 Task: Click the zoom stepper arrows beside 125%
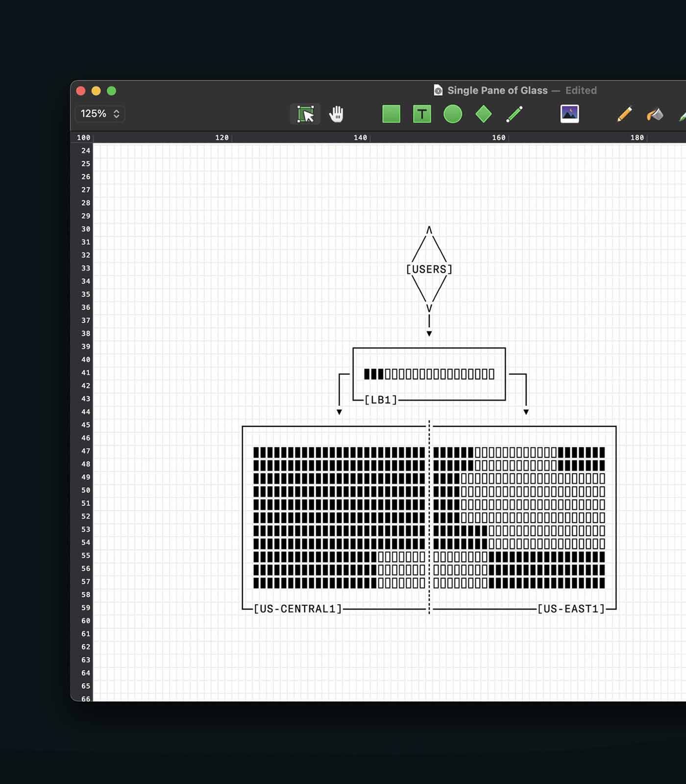point(117,114)
